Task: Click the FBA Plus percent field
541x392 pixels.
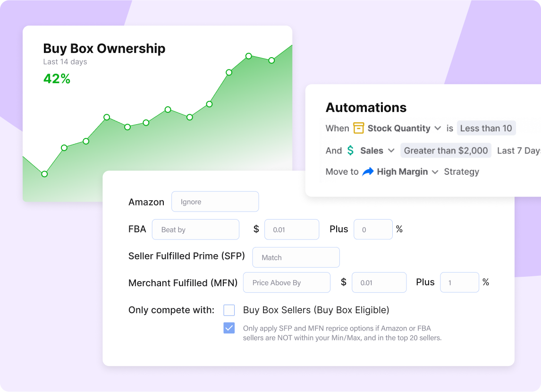Action: tap(373, 230)
